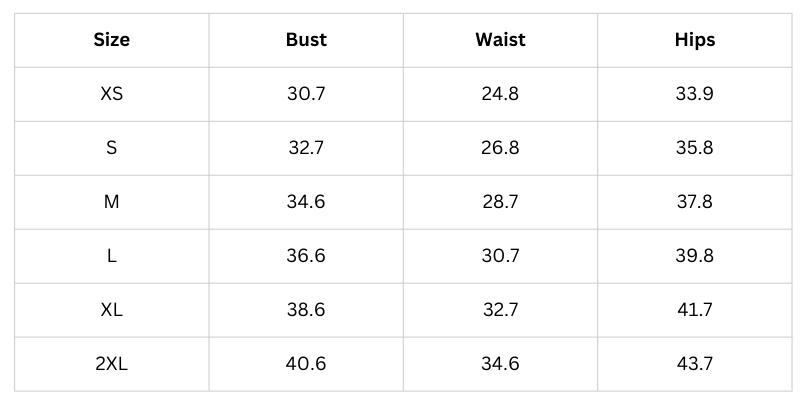The image size is (800, 400).
Task: Select the 2XL size row label
Action: 112,364
